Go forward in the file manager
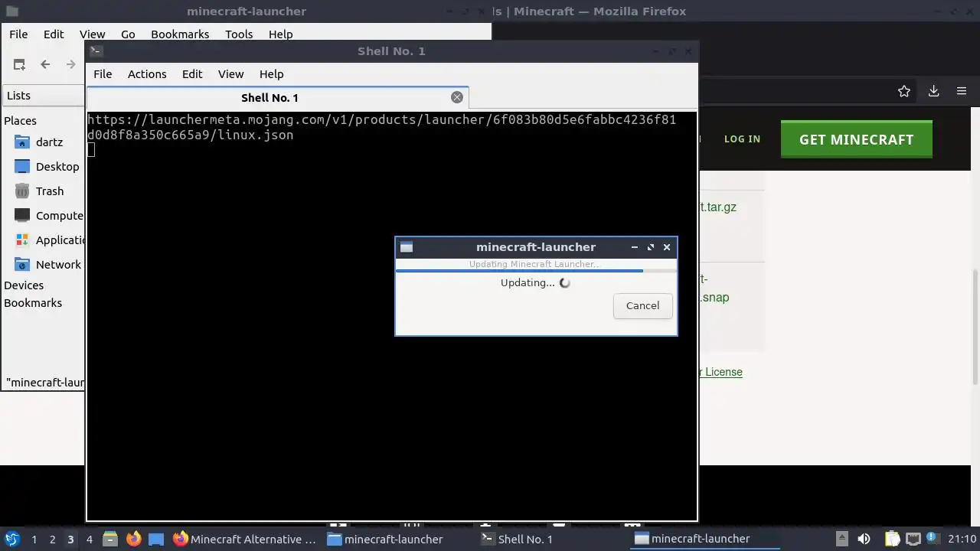This screenshot has height=551, width=980. click(71, 65)
